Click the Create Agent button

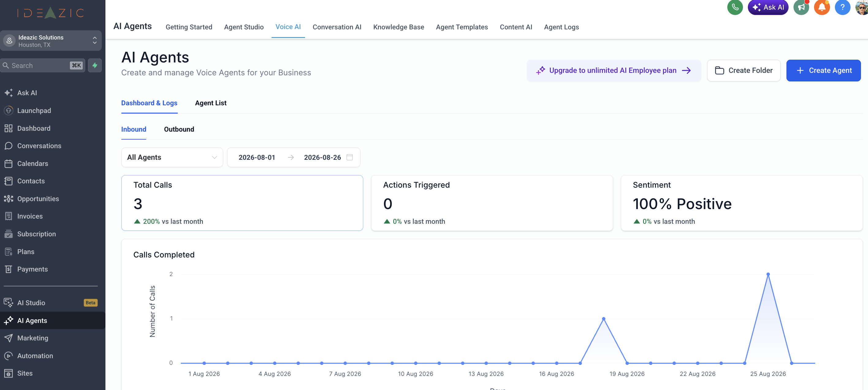[823, 70]
